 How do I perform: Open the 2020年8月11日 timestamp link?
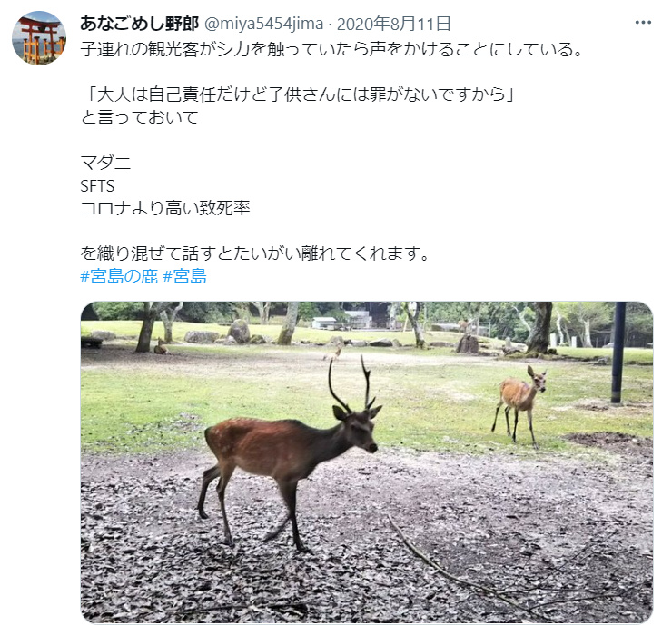click(x=394, y=24)
